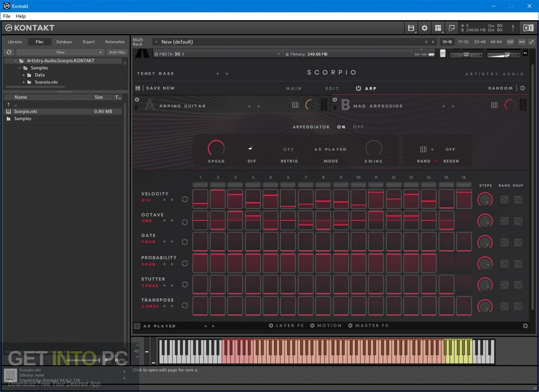Click the SPEED knob
This screenshot has height=392, width=539.
click(x=216, y=148)
